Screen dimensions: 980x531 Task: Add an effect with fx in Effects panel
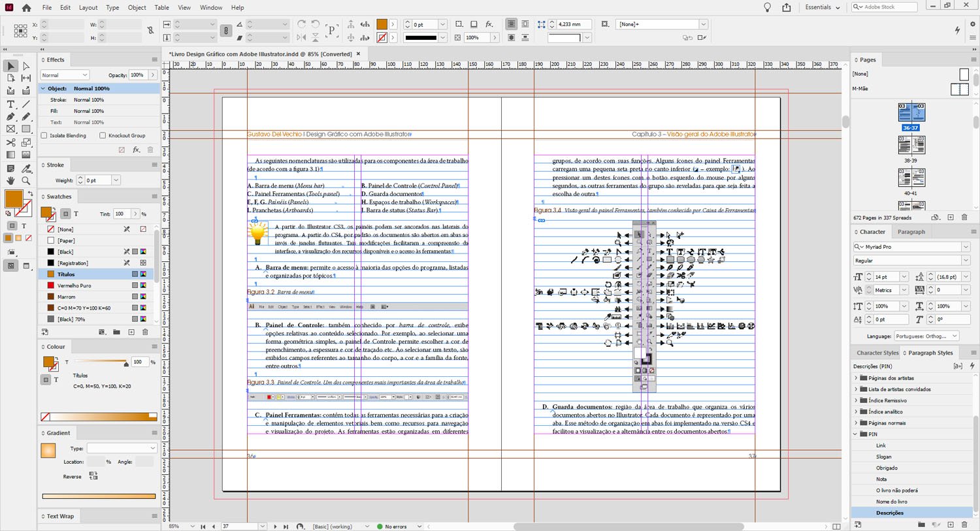point(136,150)
